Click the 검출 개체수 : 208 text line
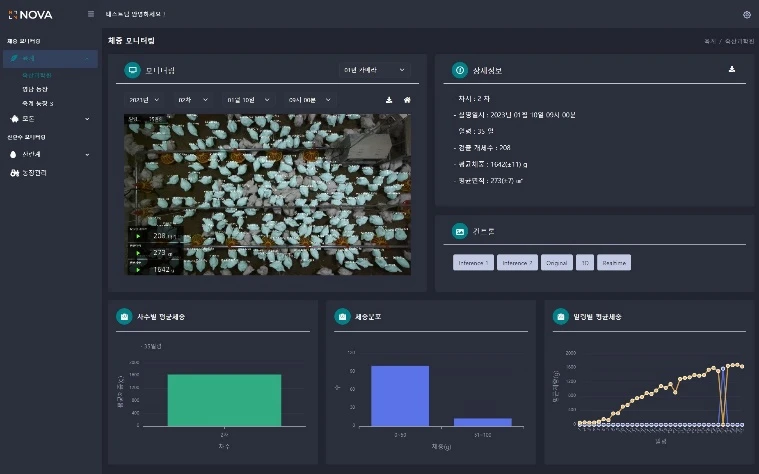Screen dimensions: 759x474 coord(482,148)
